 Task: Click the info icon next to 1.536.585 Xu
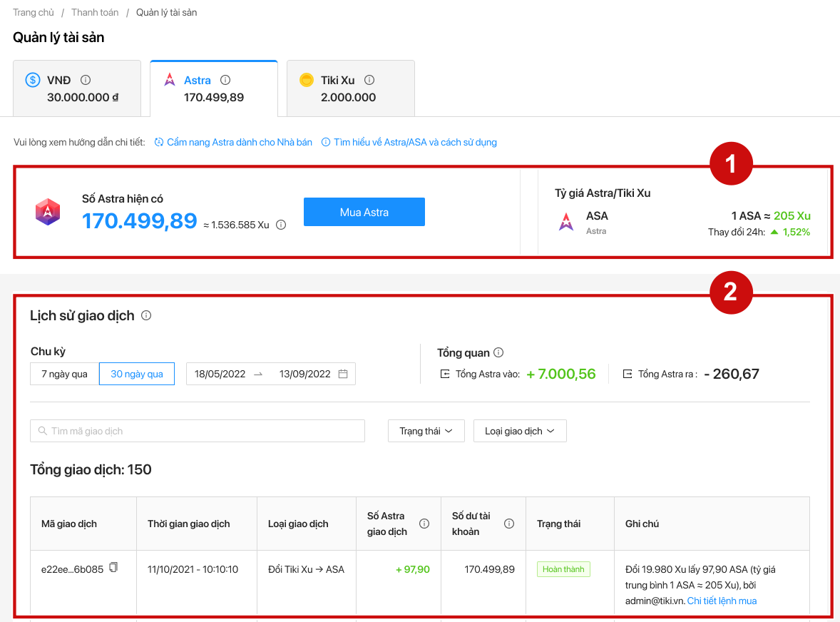point(281,225)
